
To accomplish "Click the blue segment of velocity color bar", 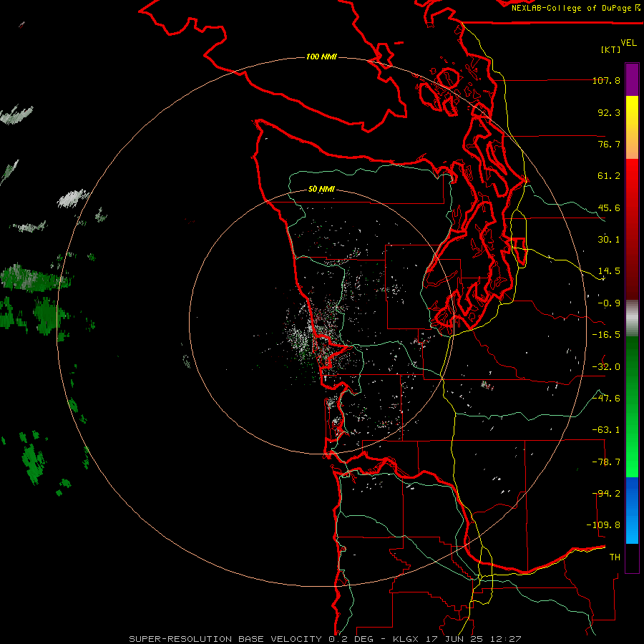I will pos(632,510).
